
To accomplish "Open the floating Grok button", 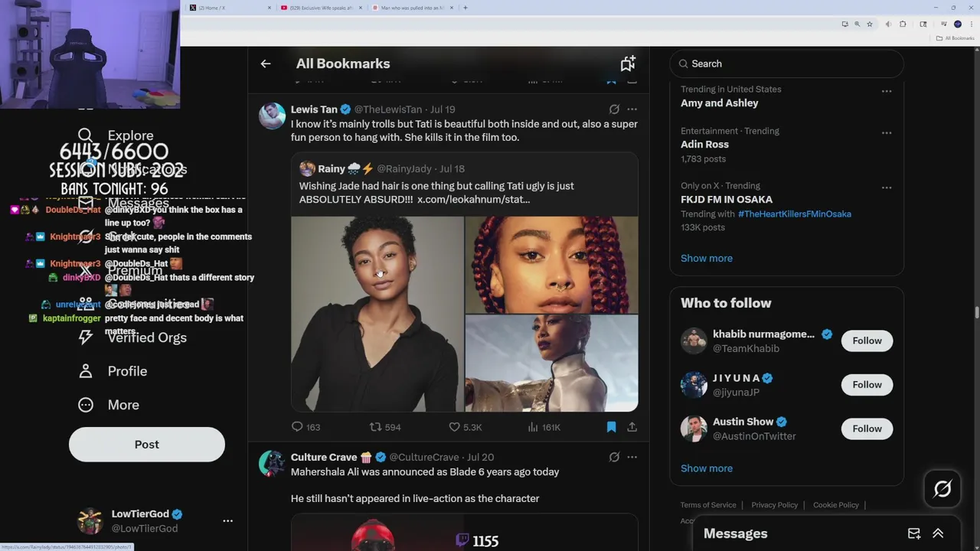I will click(942, 489).
